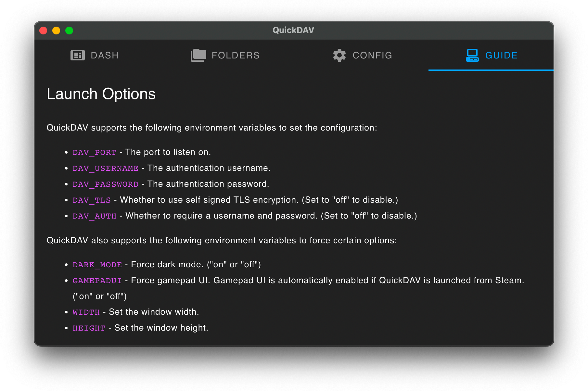Click the QuickDAV window title
The height and width of the screenshot is (391, 588).
tap(293, 30)
